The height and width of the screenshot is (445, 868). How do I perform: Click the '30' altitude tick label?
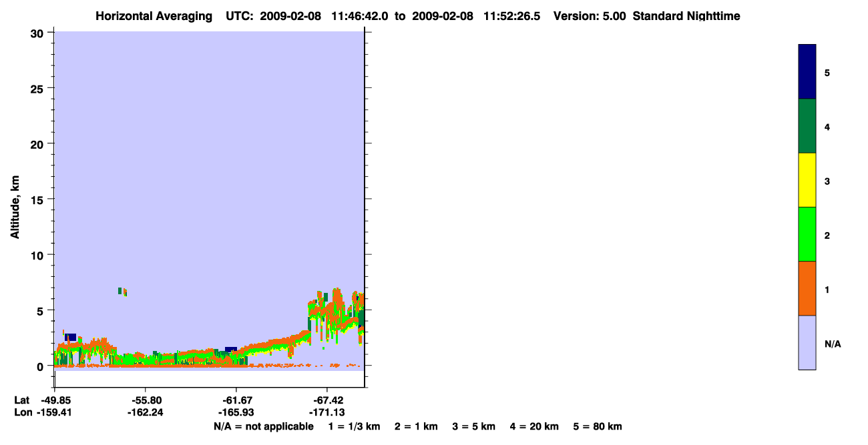tap(39, 33)
